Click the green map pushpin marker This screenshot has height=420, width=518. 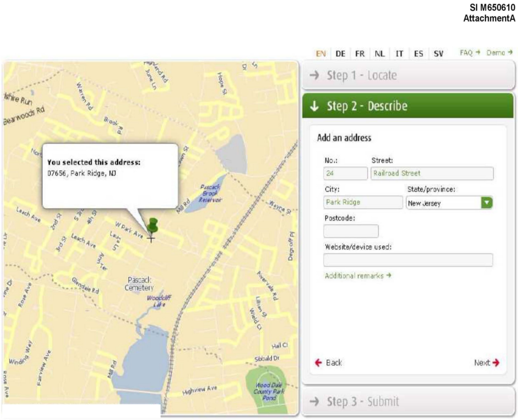pyautogui.click(x=153, y=225)
